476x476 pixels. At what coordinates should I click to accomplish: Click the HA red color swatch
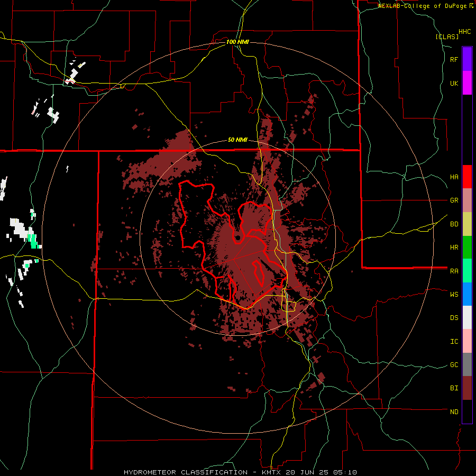click(x=467, y=177)
